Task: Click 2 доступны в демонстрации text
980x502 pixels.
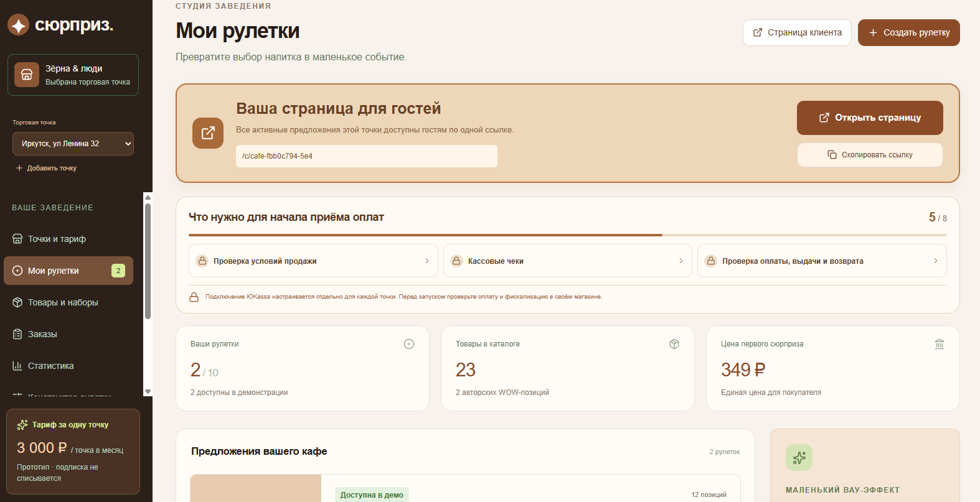Action: coord(239,393)
